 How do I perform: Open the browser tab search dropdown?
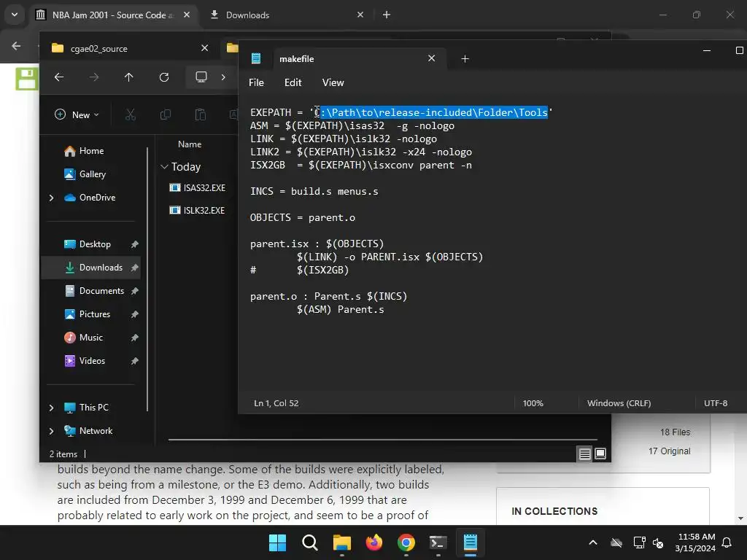[15, 15]
